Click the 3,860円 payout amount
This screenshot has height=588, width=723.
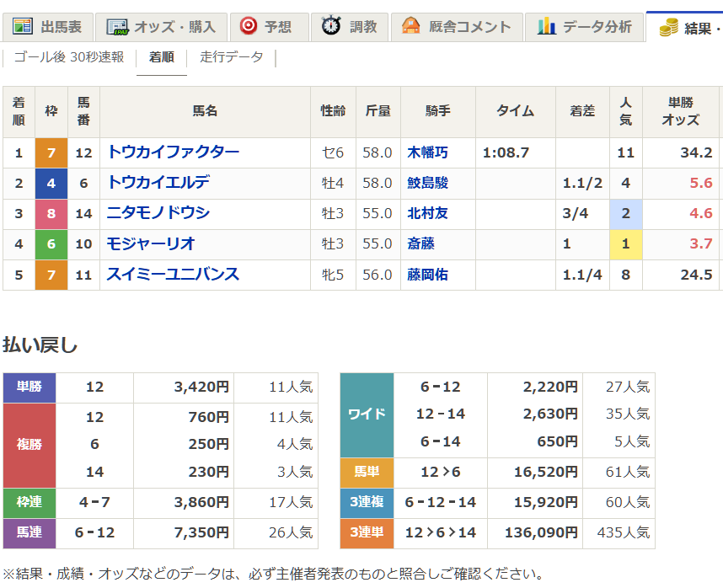[201, 502]
